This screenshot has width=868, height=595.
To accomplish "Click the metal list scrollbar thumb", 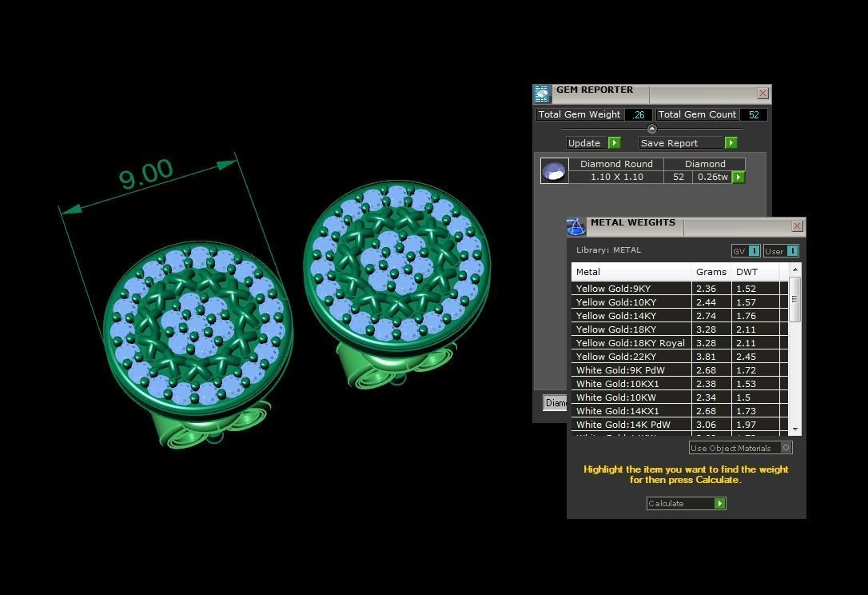I will 795,299.
